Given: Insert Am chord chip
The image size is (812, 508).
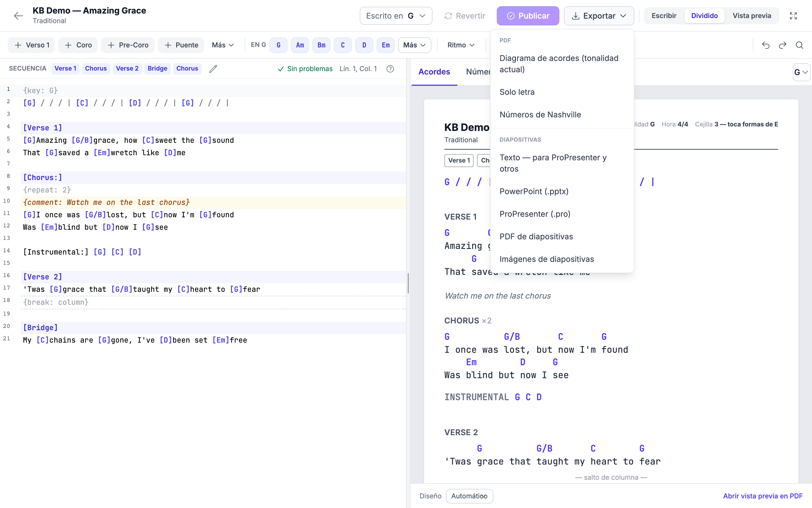Looking at the screenshot, I should [x=300, y=45].
